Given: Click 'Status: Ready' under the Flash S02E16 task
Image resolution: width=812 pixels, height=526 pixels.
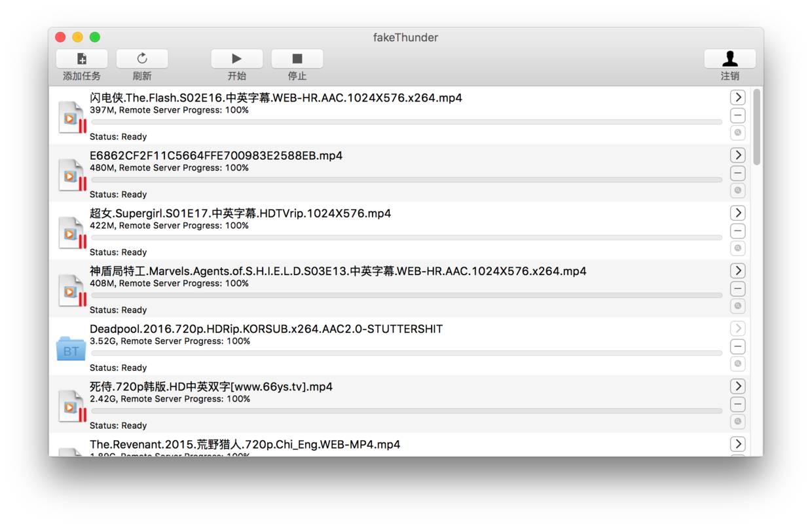Looking at the screenshot, I should [x=118, y=137].
